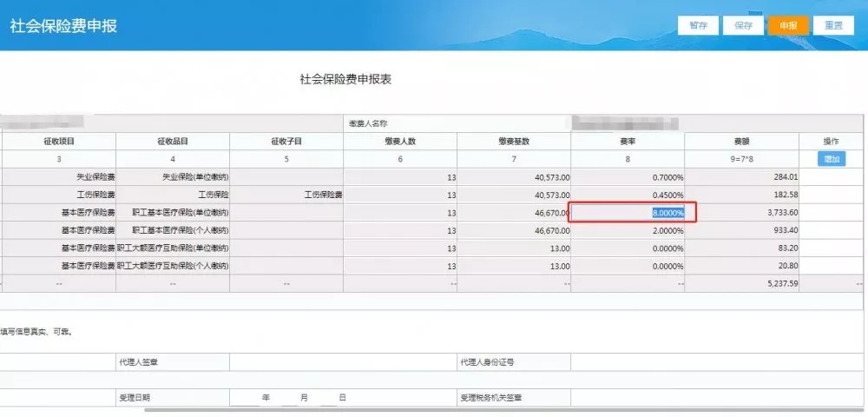The width and height of the screenshot is (868, 417).
Task: Submit the form with the orange 申报 button
Action: (788, 25)
